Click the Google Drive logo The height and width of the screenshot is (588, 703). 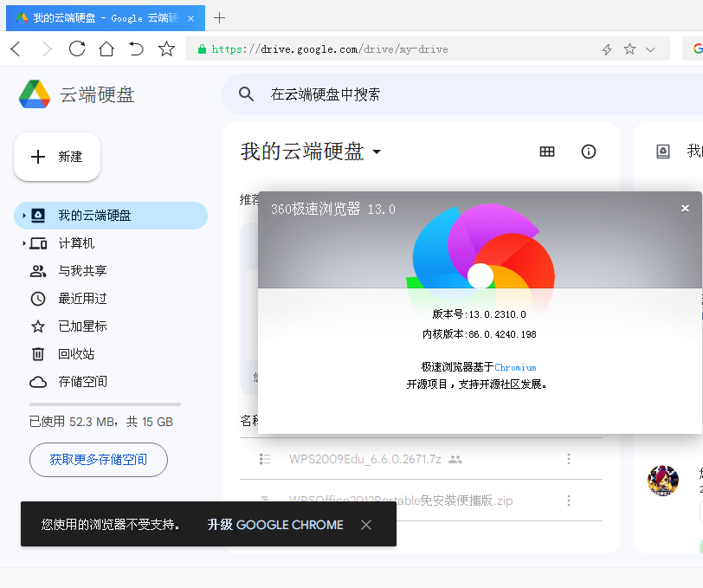(35, 94)
